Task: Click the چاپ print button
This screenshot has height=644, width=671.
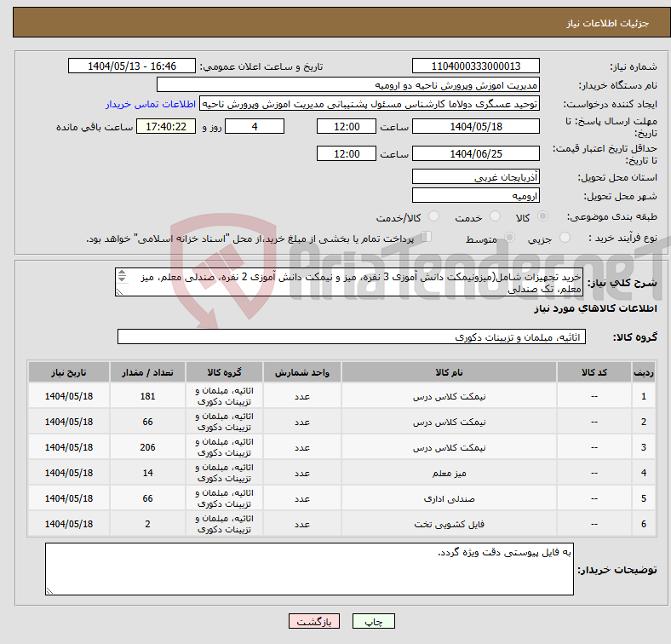Action: click(374, 621)
